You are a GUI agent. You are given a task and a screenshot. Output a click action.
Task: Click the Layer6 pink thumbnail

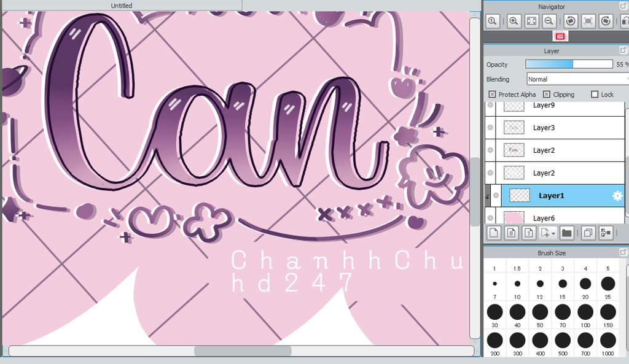pyautogui.click(x=514, y=217)
